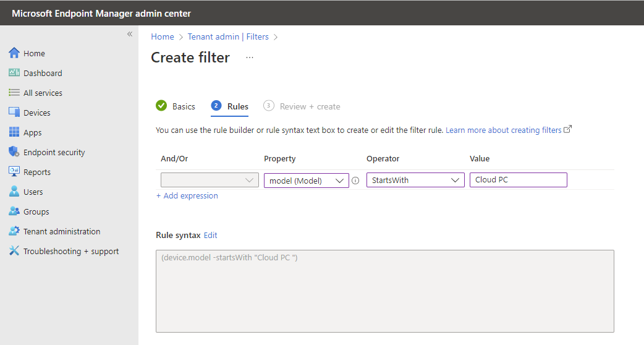The width and height of the screenshot is (644, 345).
Task: Click the Create filter page heading
Action: point(190,57)
